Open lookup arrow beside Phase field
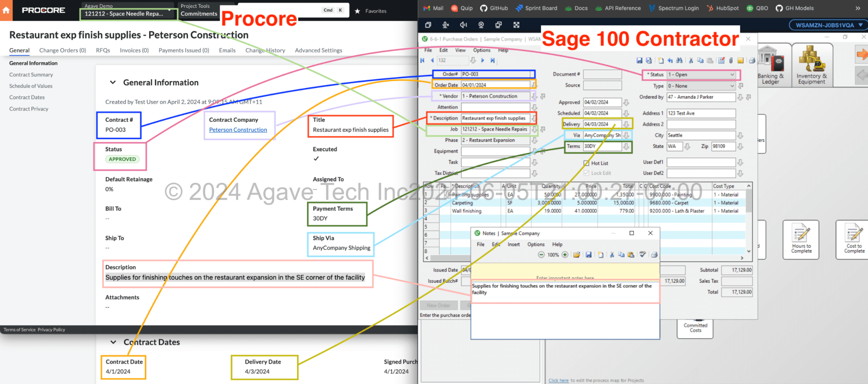 coord(534,140)
